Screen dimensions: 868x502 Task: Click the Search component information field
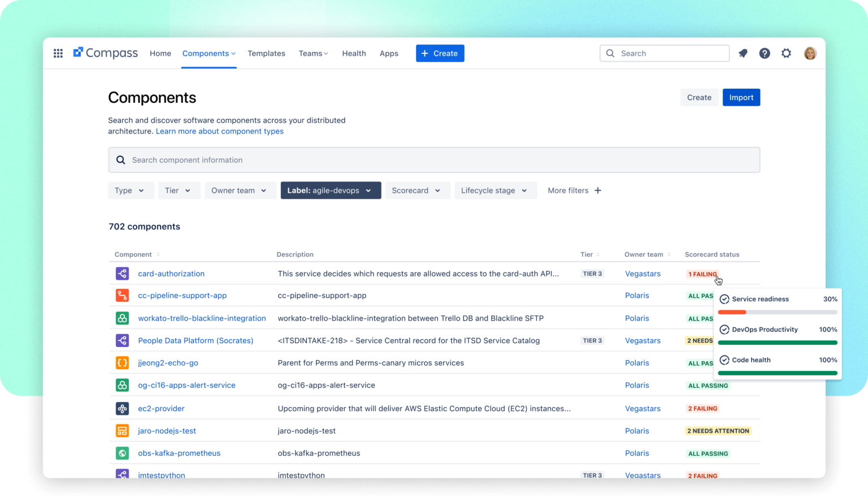(434, 160)
